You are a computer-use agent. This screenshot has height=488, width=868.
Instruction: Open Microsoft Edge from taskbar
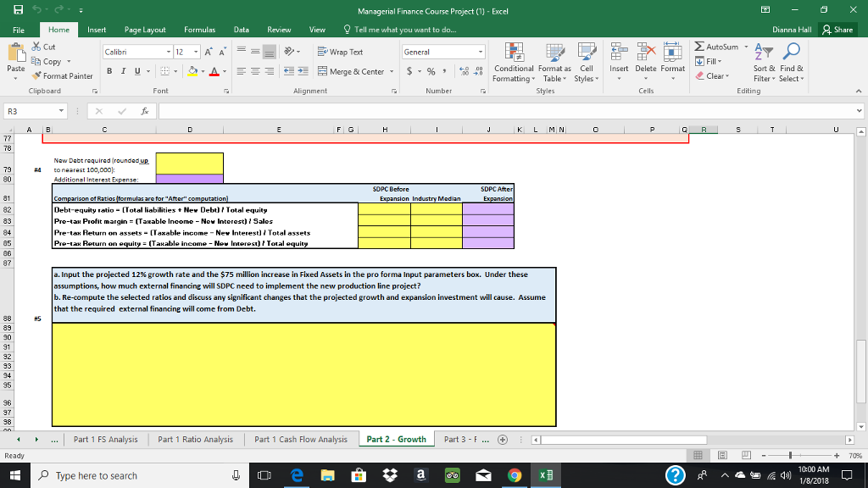click(297, 475)
